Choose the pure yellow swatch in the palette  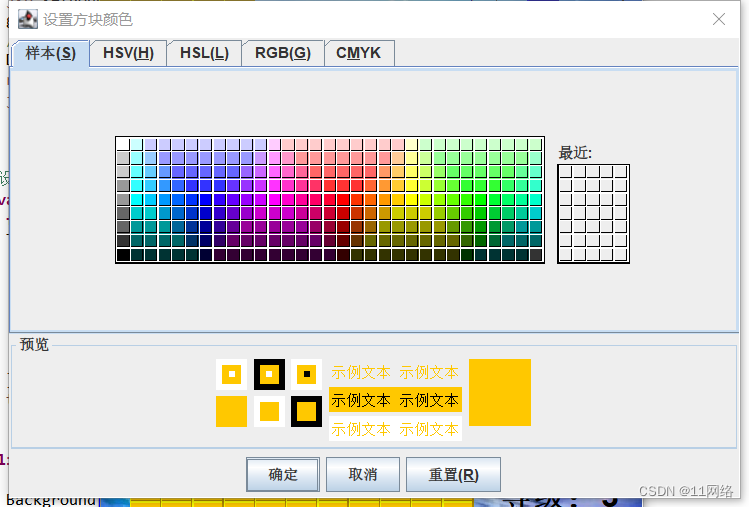[412, 199]
